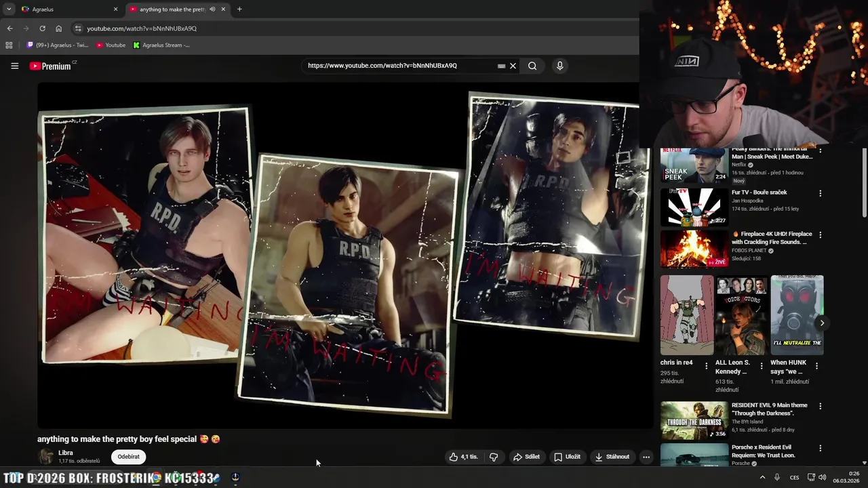
Task: Open the YouTube hamburger guide menu
Action: (14, 66)
